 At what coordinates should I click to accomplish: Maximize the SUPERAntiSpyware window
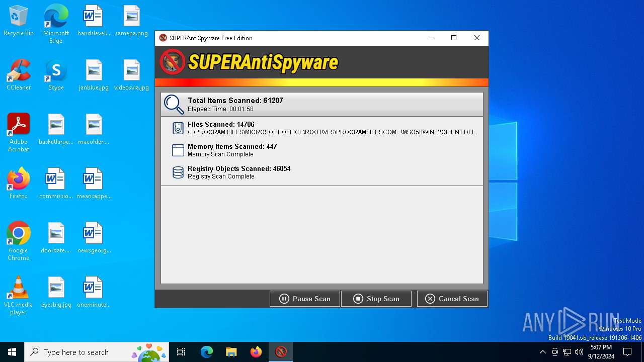(x=454, y=38)
